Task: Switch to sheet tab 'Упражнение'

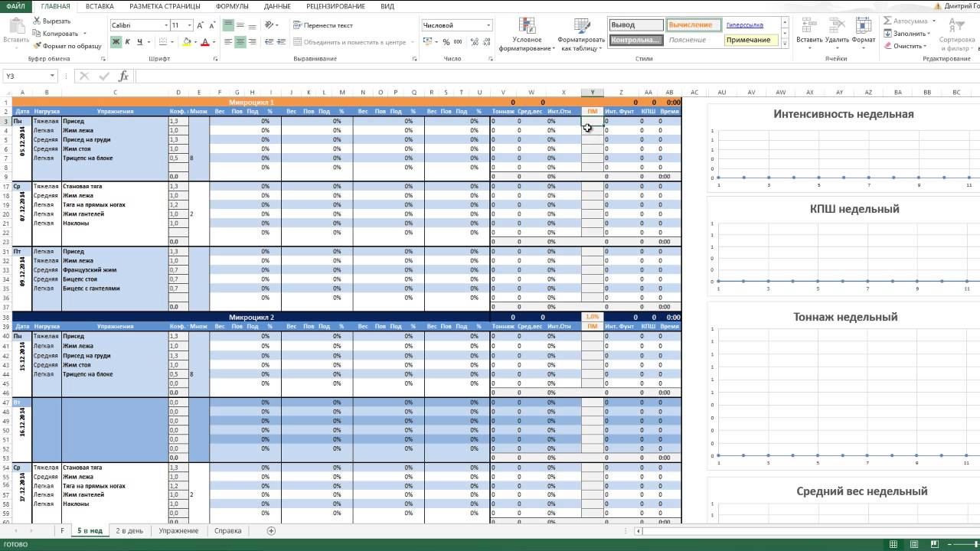Action: [179, 530]
